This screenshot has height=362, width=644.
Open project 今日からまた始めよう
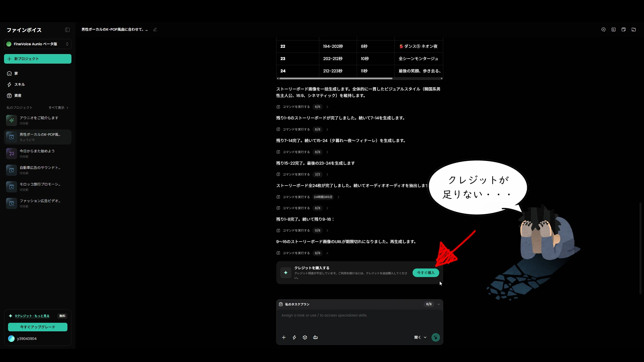(38, 154)
